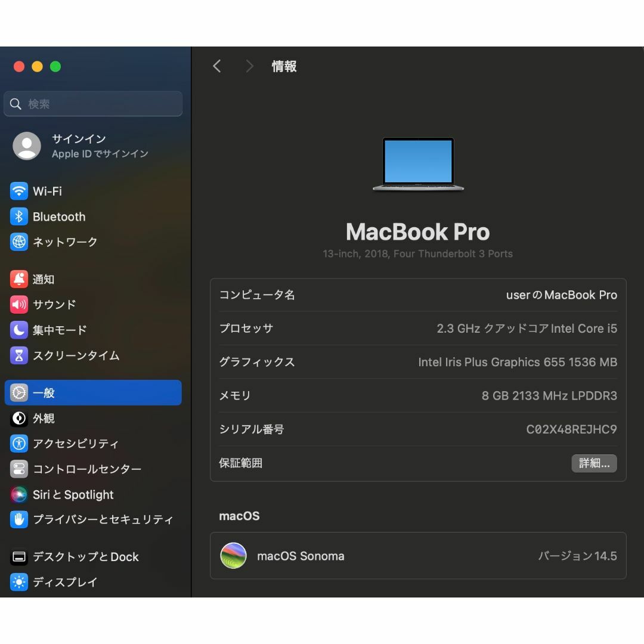Click the search magnifier icon
The image size is (644, 644).
click(16, 104)
